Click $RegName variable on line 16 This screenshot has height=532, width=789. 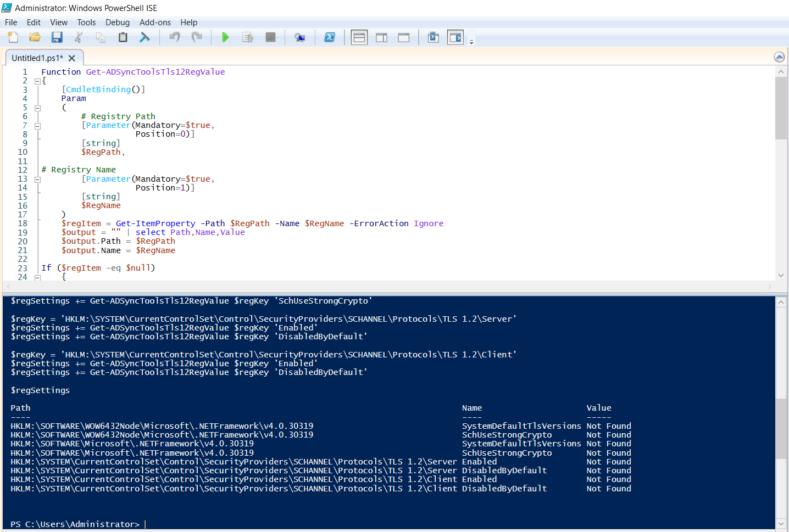click(x=101, y=205)
